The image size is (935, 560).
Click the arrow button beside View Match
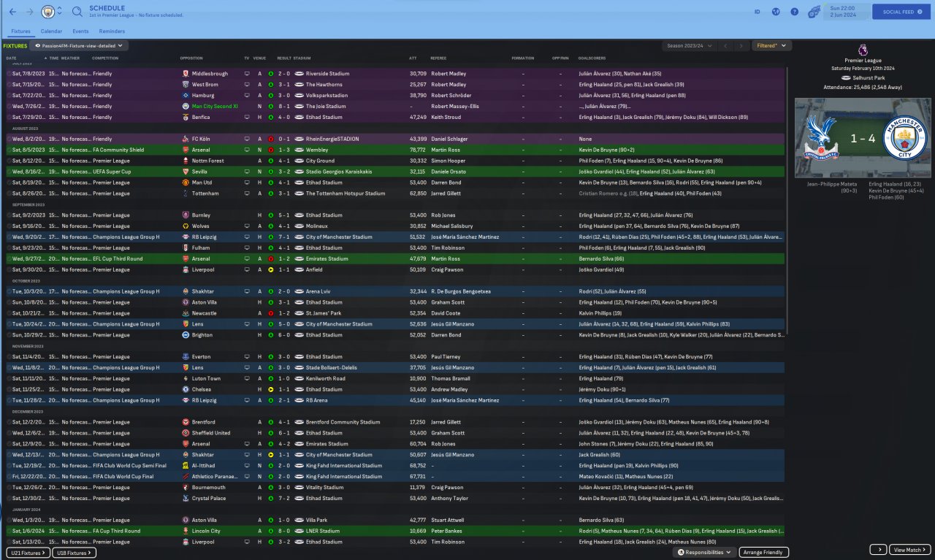coord(878,550)
